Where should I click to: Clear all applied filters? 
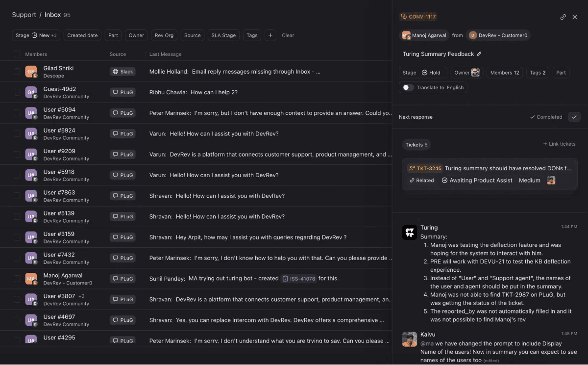point(288,35)
